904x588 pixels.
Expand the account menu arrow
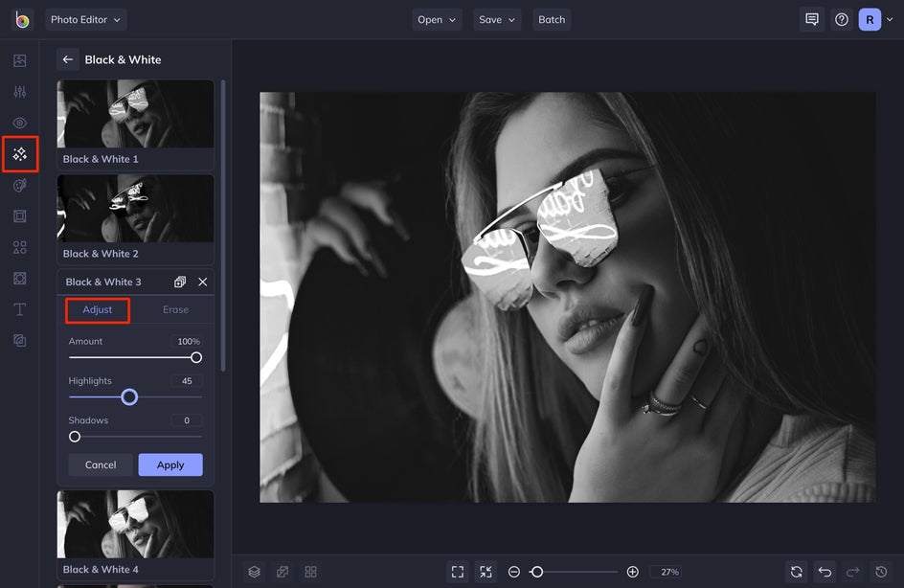[x=891, y=19]
